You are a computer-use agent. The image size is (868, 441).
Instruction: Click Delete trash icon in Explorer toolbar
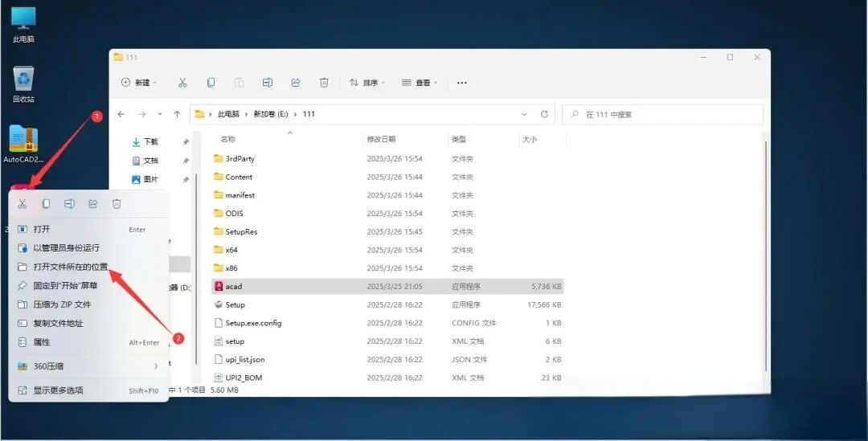tap(324, 83)
